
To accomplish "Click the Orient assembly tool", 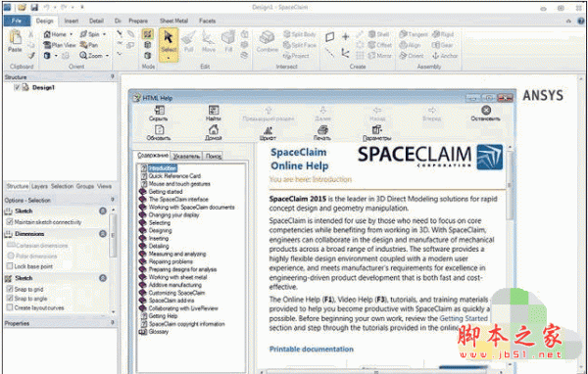I will pos(411,56).
